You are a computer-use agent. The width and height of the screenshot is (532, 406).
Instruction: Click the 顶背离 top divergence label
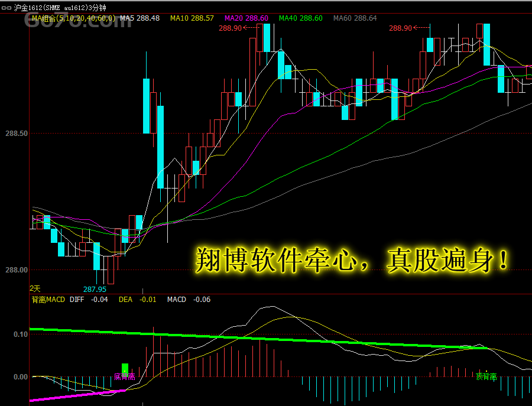tap(486, 377)
